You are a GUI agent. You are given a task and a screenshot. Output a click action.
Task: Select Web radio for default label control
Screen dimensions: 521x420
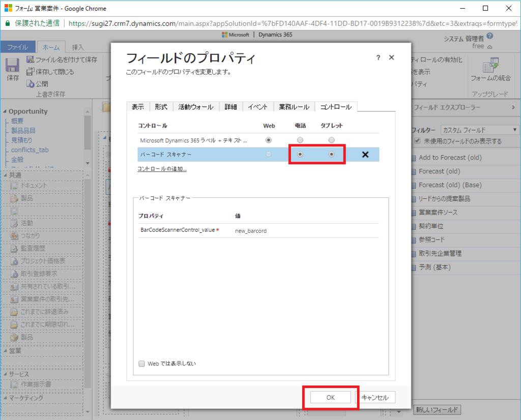pos(269,140)
